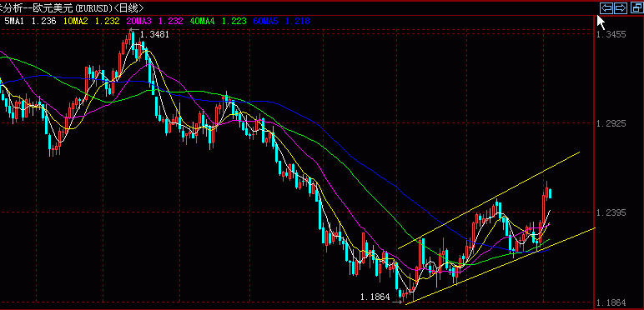Image resolution: width=644 pixels, height=310 pixels.
Task: Click the 1.1864 low price label on chart
Action: (375, 297)
